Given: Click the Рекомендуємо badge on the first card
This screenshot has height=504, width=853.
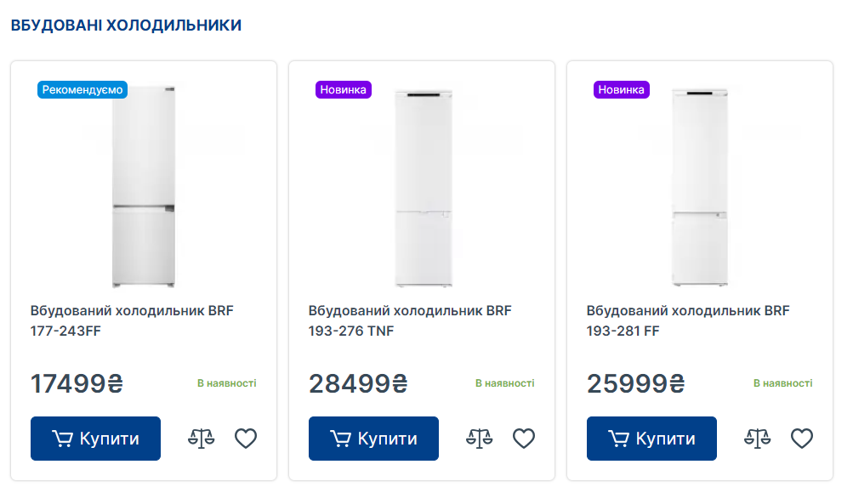Looking at the screenshot, I should pyautogui.click(x=82, y=89).
